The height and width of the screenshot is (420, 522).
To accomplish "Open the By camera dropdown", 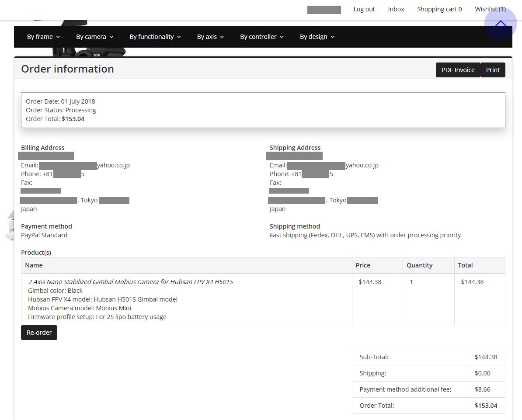I will pyautogui.click(x=94, y=37).
